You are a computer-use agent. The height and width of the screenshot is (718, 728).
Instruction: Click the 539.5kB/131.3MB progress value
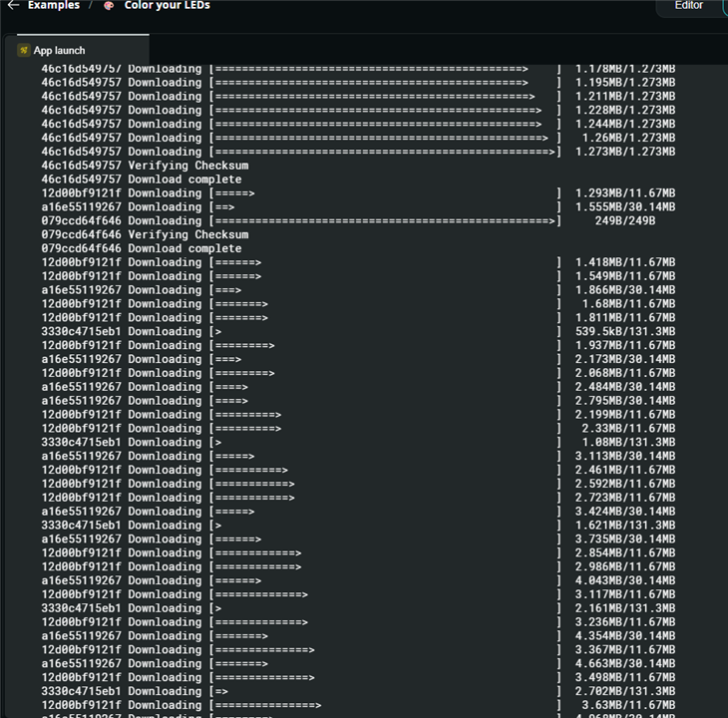[x=625, y=331]
